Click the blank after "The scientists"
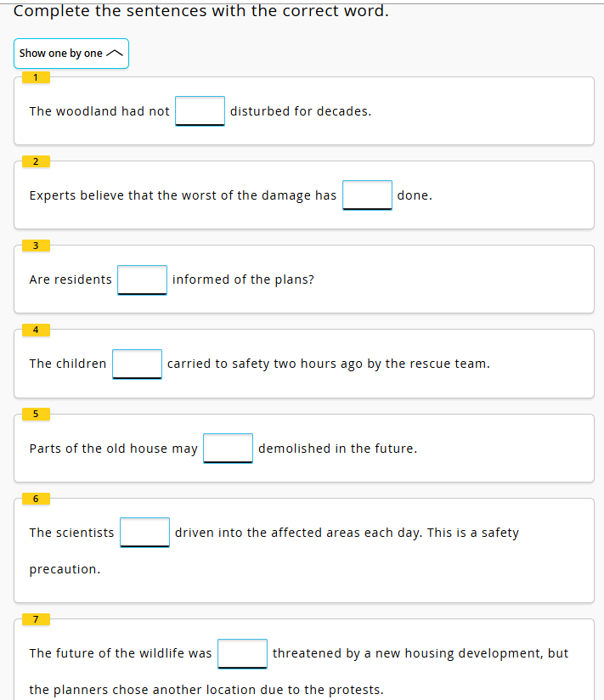The width and height of the screenshot is (604, 700). (x=144, y=533)
